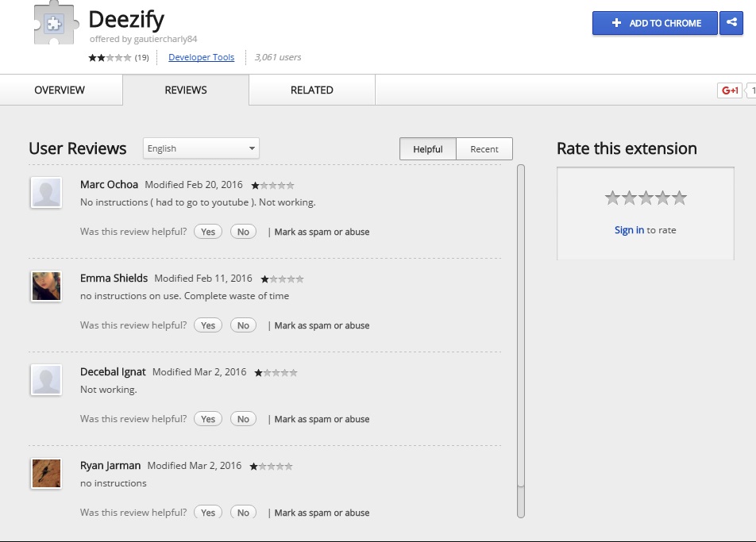Click the Deezify extension title
The image size is (756, 542).
pos(126,20)
